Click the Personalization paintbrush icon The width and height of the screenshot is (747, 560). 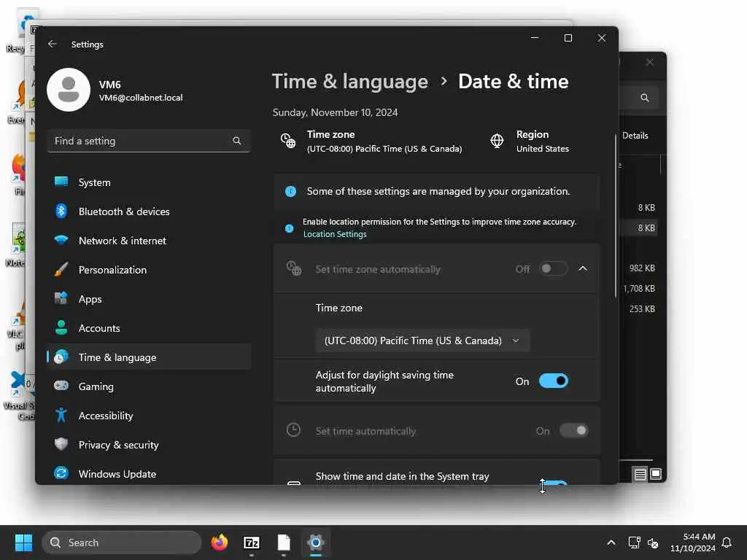tap(61, 270)
